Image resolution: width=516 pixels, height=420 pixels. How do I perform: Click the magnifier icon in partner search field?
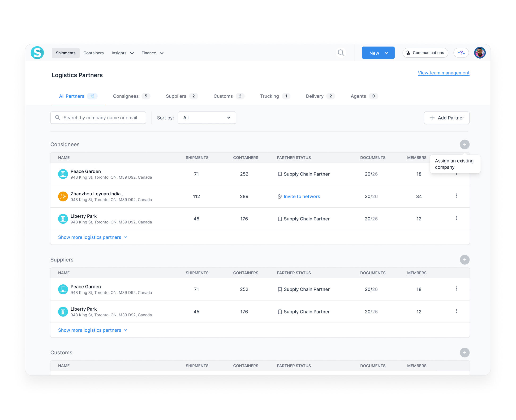tap(58, 118)
